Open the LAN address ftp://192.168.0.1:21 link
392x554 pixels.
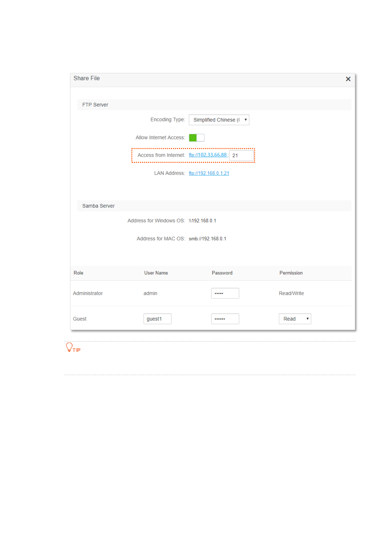click(x=209, y=173)
